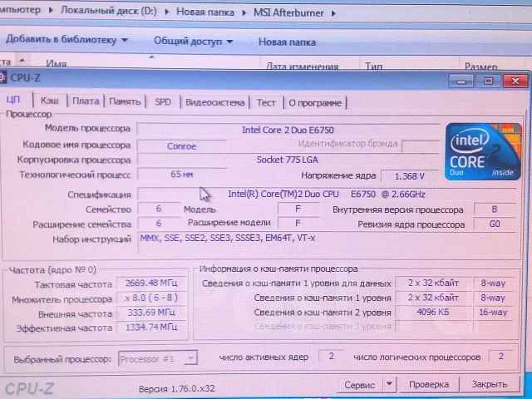Sort by Тип column header

373,66
